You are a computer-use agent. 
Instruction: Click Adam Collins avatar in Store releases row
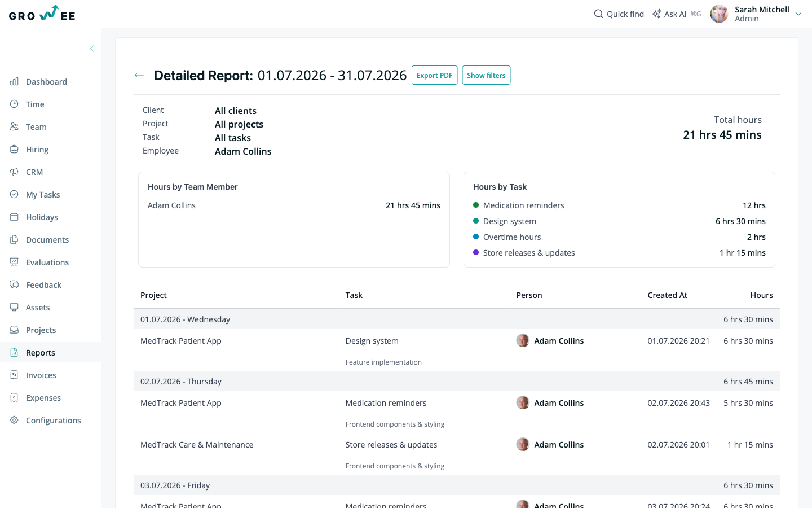click(523, 444)
